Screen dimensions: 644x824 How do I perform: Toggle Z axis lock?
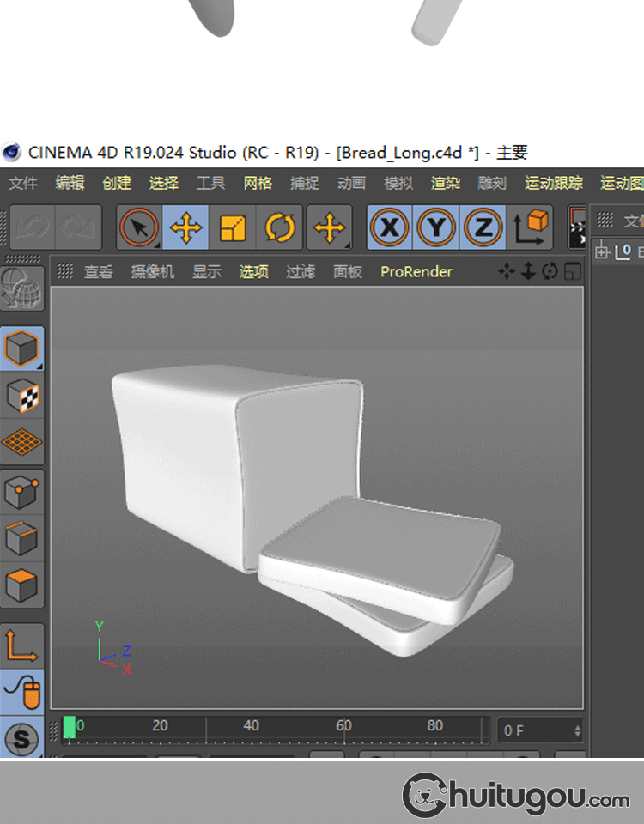483,227
